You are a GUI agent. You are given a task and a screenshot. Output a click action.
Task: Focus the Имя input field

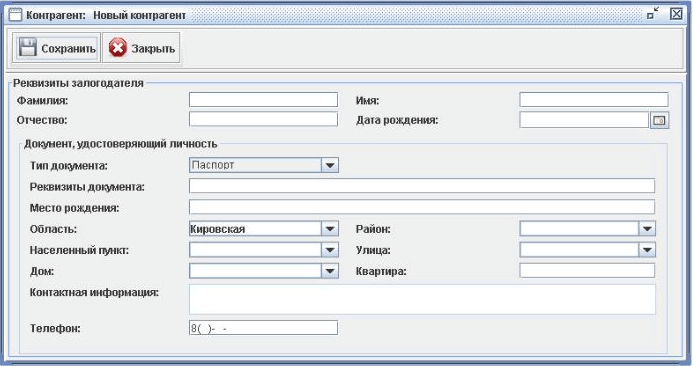[x=594, y=99]
